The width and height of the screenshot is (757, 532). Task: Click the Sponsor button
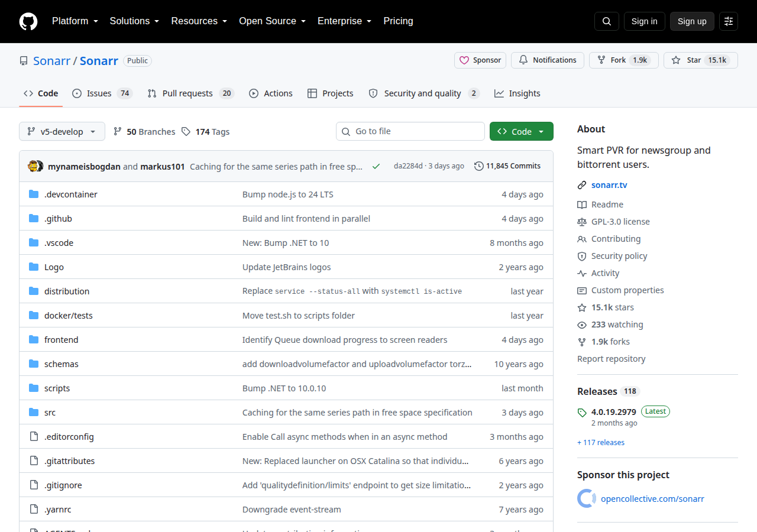pos(480,60)
